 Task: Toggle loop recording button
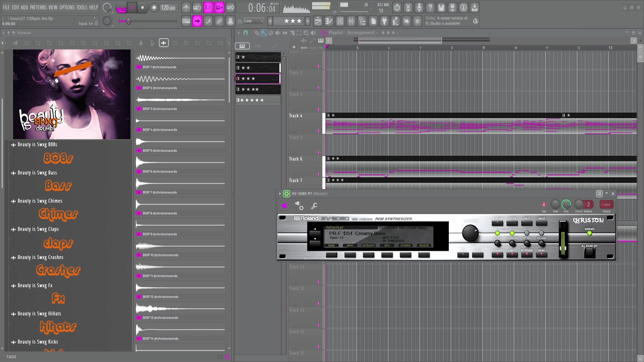point(230,7)
